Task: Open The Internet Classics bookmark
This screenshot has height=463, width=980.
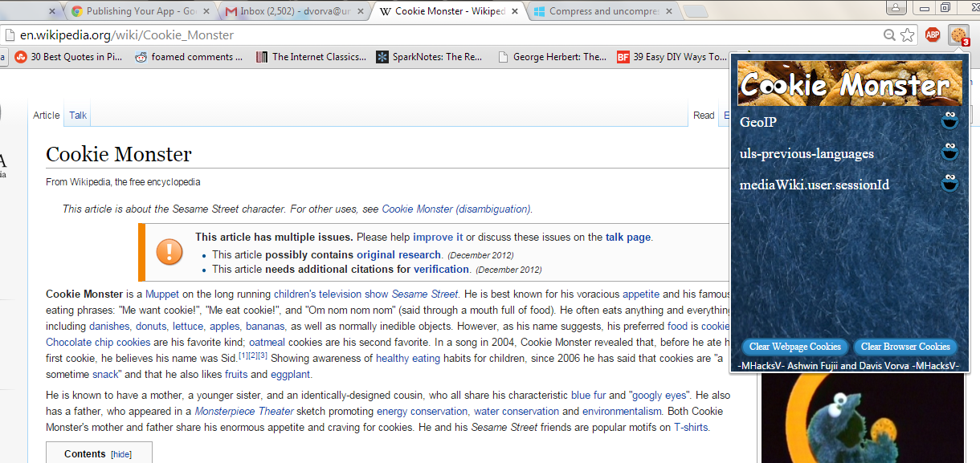Action: (x=311, y=57)
